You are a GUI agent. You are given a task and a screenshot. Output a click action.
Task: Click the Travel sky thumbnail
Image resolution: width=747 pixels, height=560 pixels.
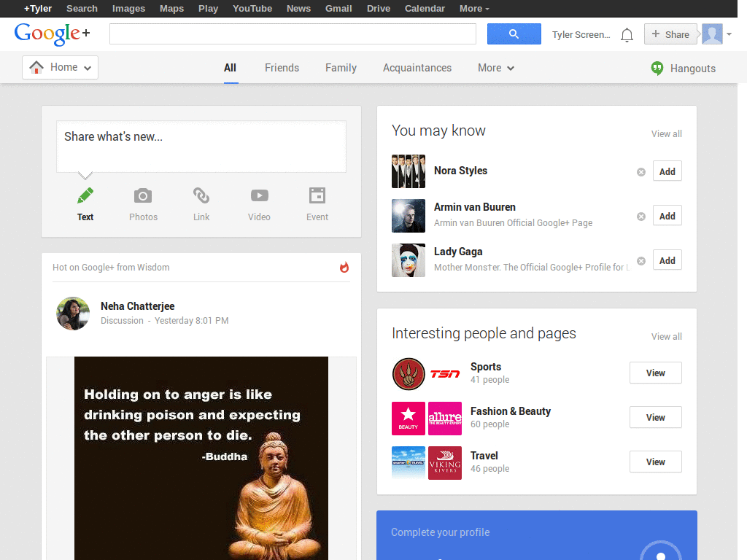[409, 463]
